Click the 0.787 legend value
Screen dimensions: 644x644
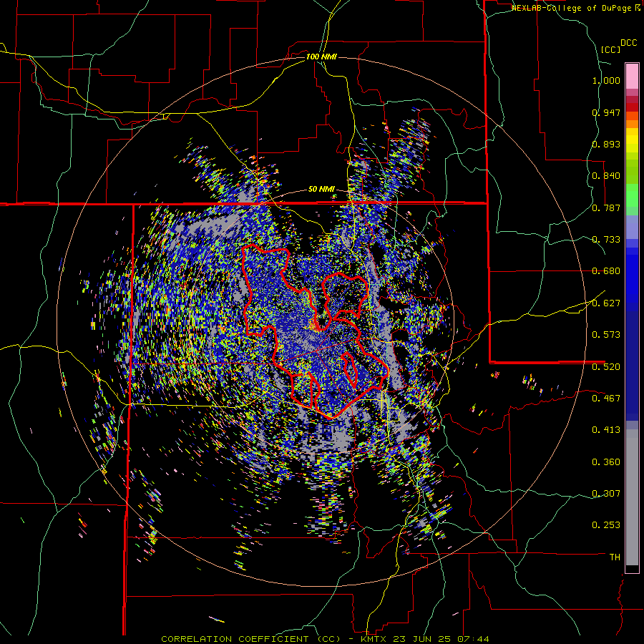(x=606, y=208)
